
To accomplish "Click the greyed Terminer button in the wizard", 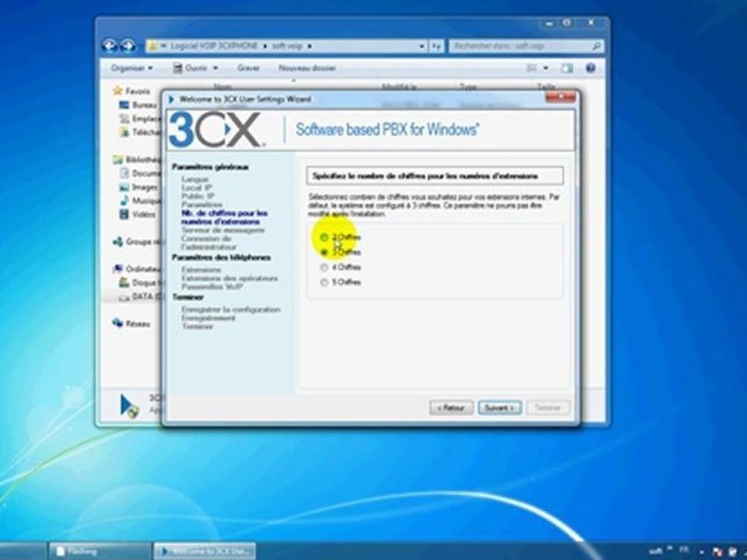I will [547, 408].
